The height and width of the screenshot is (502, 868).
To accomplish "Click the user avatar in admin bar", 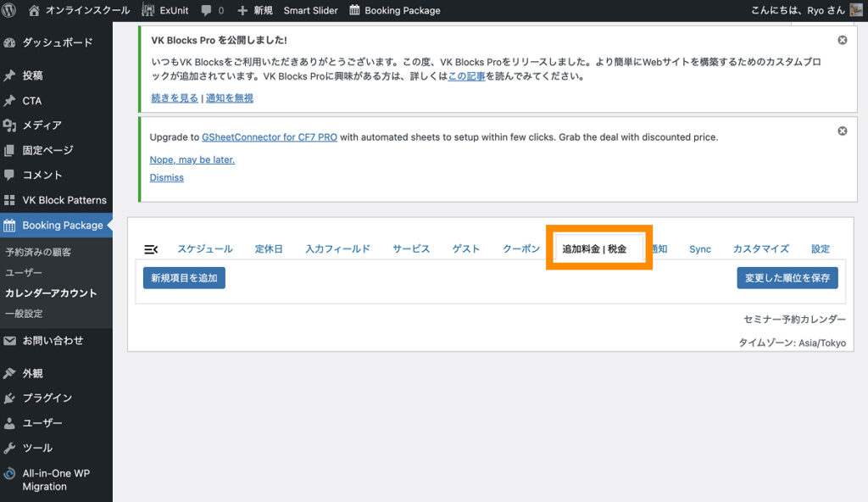I will pos(856,10).
